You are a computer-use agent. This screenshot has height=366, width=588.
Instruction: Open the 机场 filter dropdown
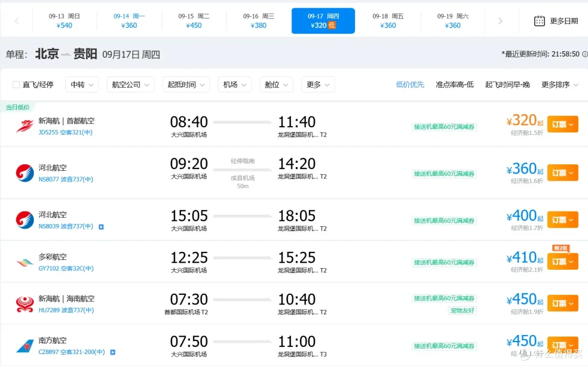click(235, 85)
